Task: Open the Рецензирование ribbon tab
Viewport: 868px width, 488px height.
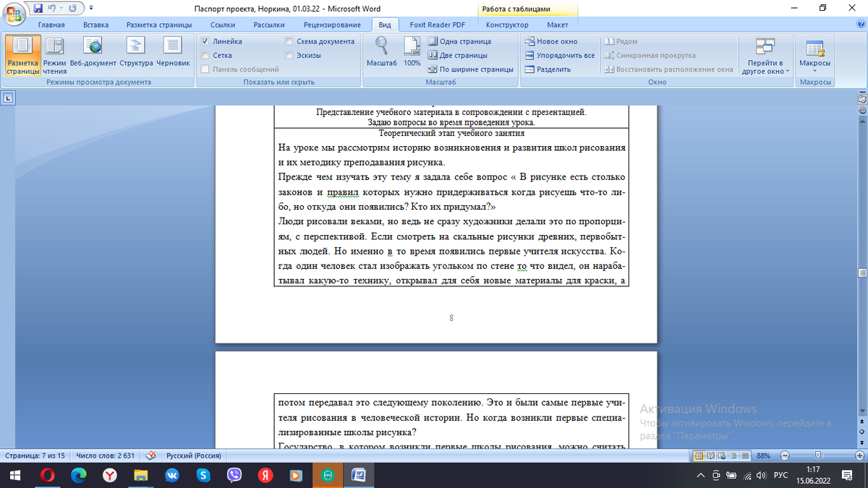Action: [x=332, y=25]
